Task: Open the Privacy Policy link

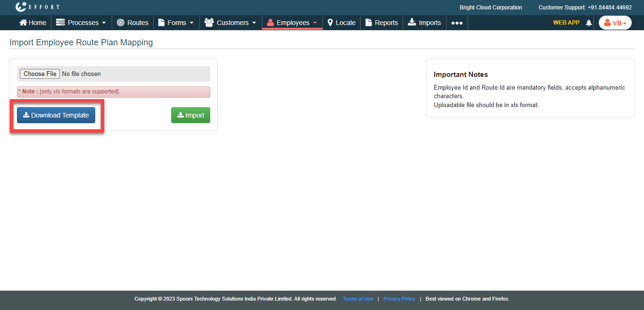Action: pos(399,299)
